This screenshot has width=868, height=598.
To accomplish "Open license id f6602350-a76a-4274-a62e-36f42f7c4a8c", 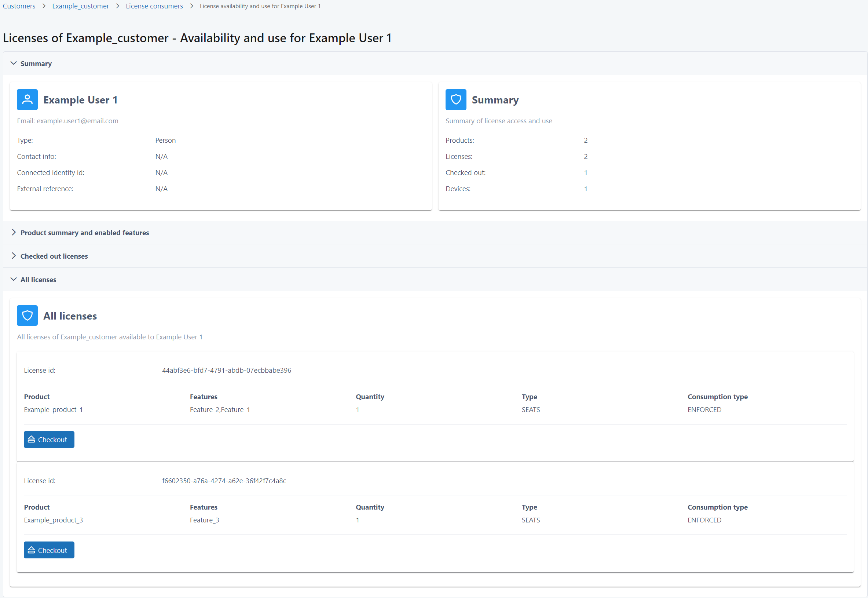I will 223,481.
